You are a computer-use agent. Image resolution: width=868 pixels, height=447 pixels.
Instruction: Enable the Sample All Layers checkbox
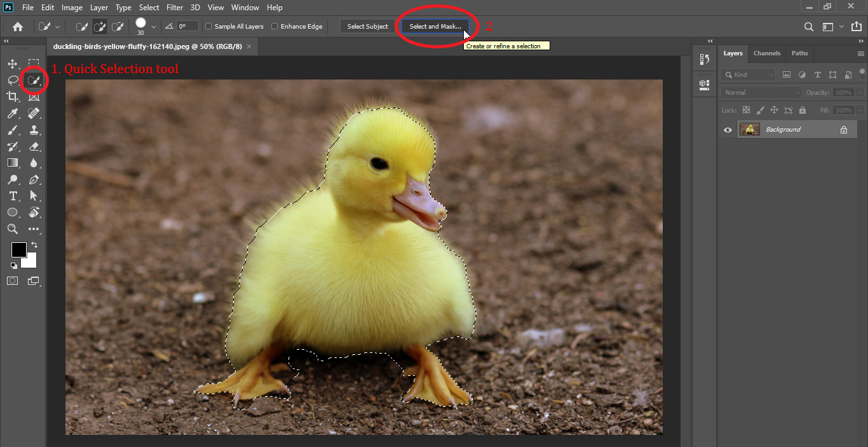[208, 26]
